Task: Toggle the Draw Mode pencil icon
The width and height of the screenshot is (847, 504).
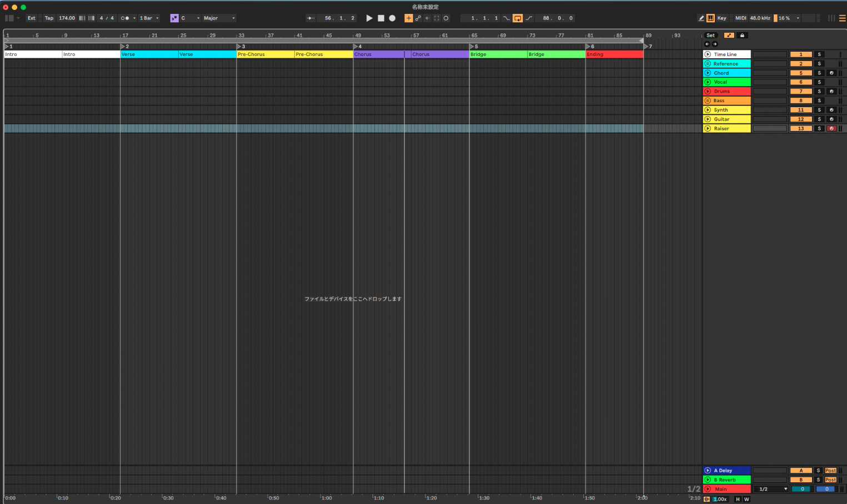Action: pos(701,18)
